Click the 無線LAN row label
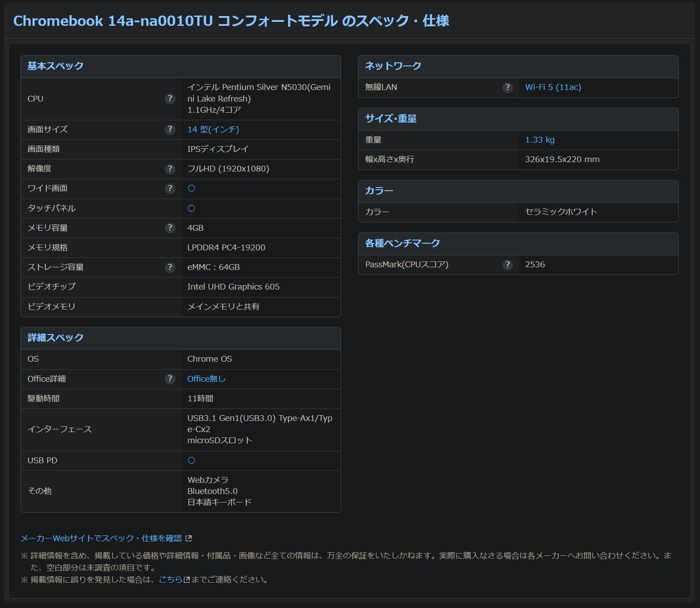 [381, 87]
